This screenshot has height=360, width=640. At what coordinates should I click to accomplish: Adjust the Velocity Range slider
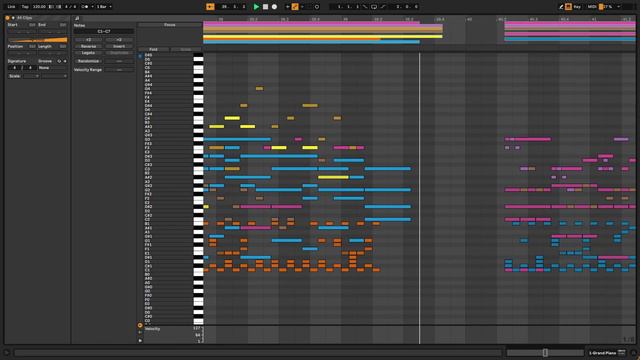[x=119, y=70]
